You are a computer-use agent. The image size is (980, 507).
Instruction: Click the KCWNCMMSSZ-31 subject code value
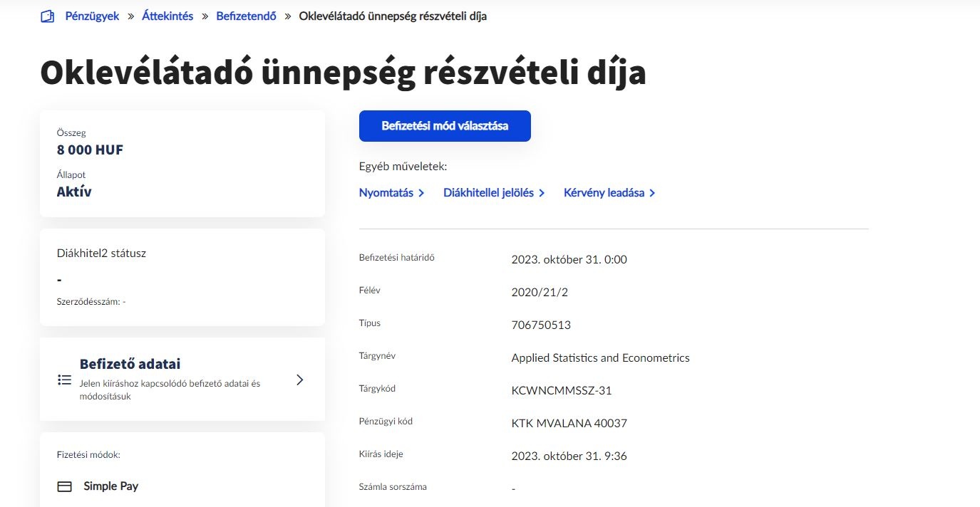(561, 390)
